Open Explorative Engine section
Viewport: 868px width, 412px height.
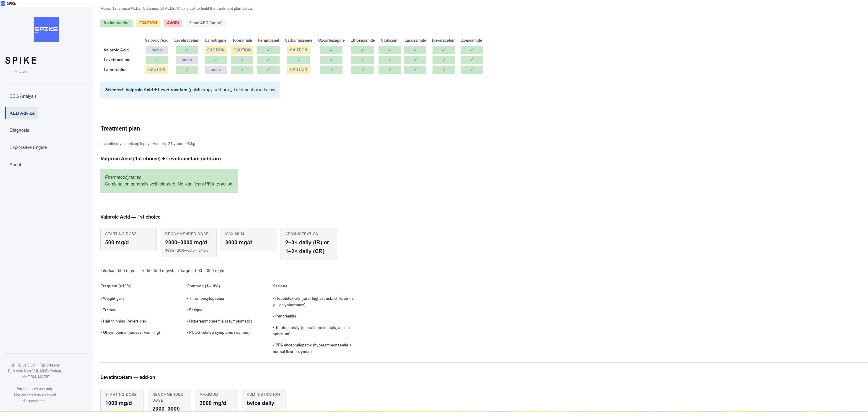click(x=28, y=147)
